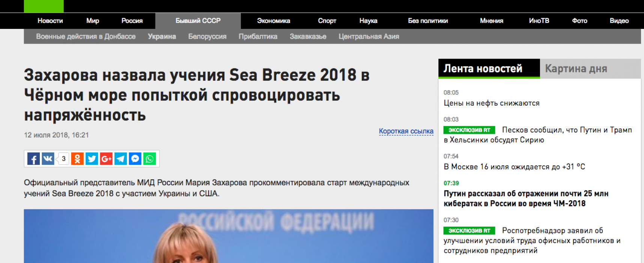
Task: Click the green site logo block
Action: [x=44, y=6]
